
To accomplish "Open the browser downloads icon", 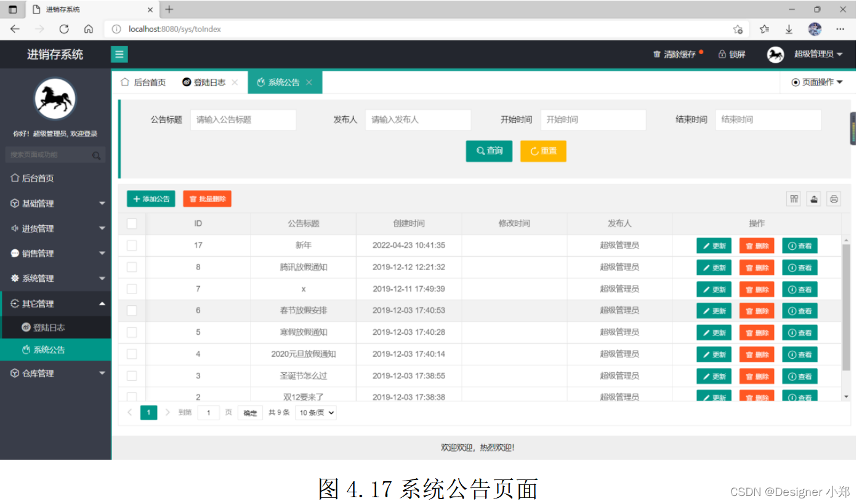I will tap(789, 29).
